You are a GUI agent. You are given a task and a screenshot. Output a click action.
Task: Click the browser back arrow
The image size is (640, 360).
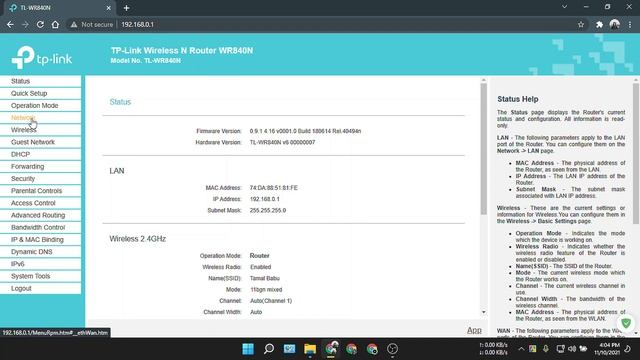pyautogui.click(x=10, y=24)
